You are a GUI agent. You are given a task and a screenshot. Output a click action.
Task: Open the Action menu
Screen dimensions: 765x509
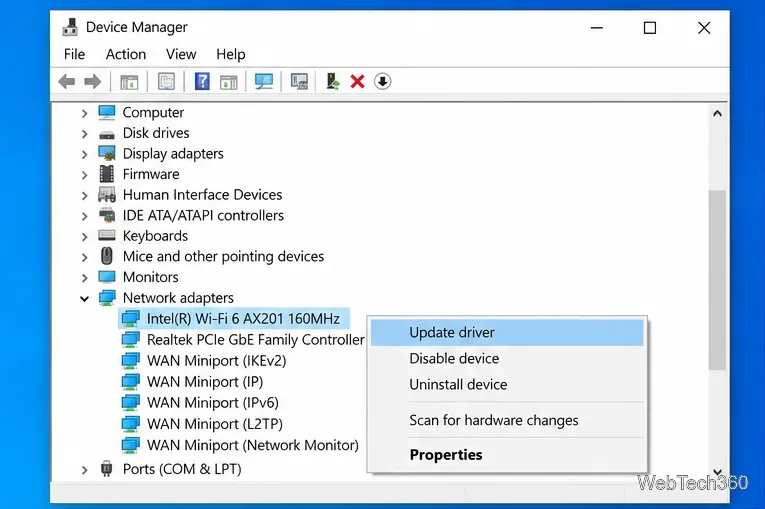126,54
